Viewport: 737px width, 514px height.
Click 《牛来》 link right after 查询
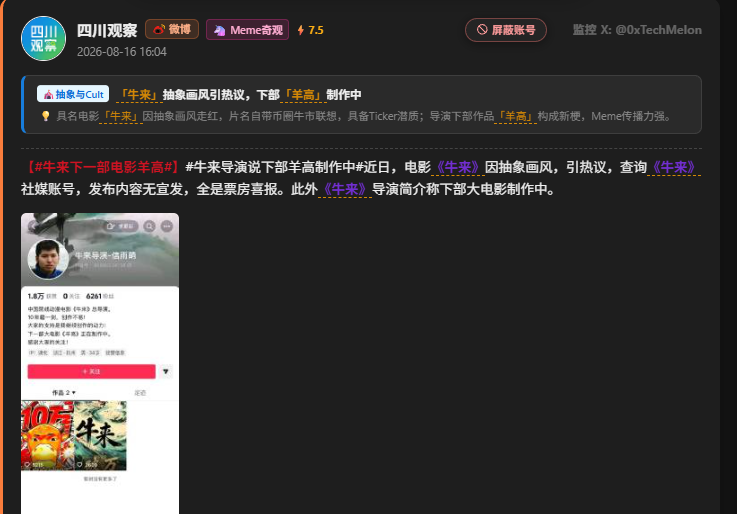click(674, 167)
